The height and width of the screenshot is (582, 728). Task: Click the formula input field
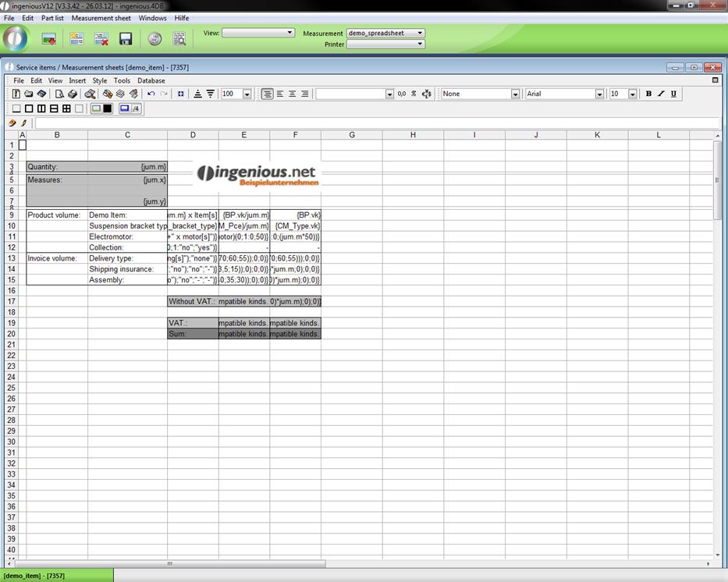click(375, 122)
